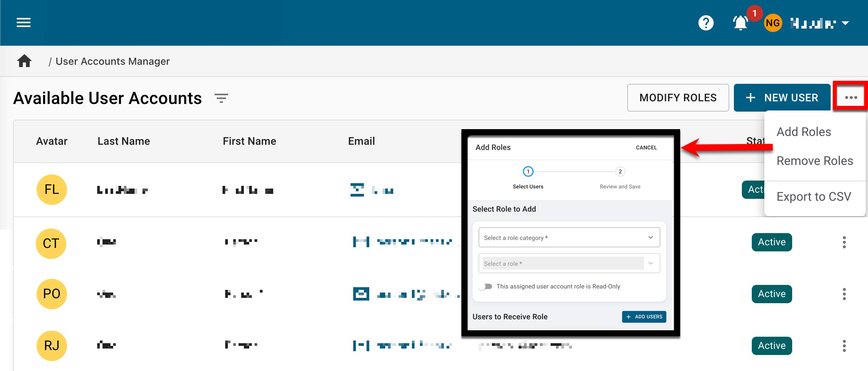Open the hamburger navigation menu
This screenshot has height=371, width=868.
(x=24, y=23)
